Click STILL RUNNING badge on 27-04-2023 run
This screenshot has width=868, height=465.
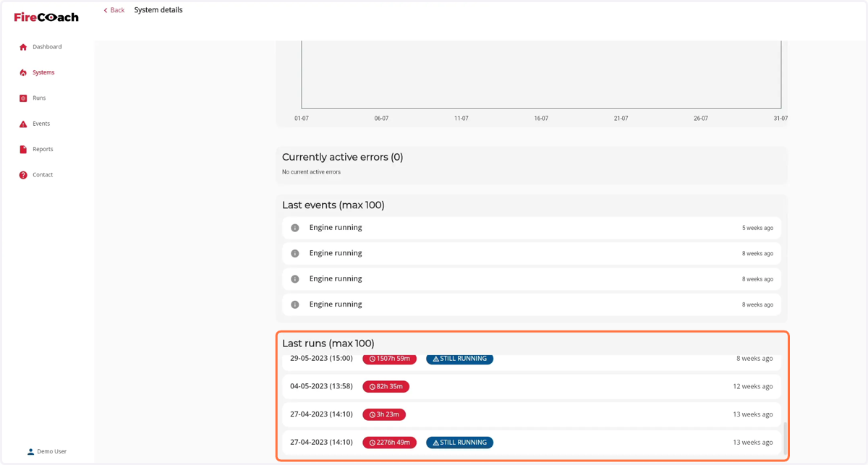459,443
